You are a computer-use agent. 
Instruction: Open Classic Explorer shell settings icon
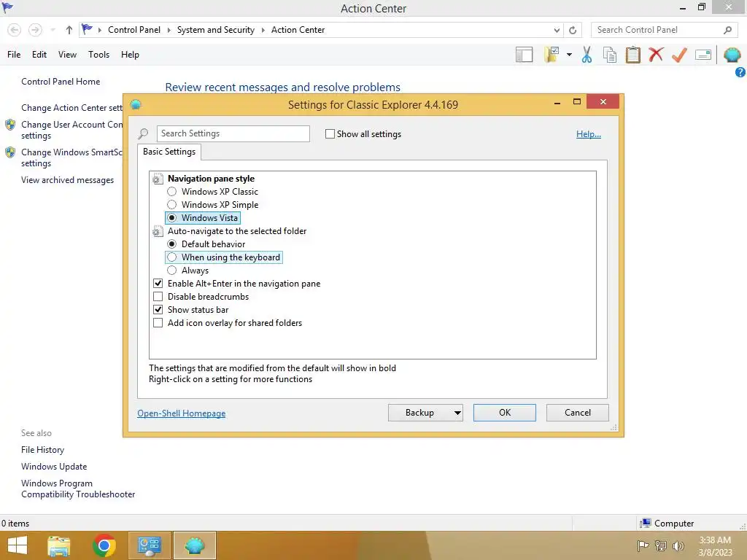click(x=732, y=55)
